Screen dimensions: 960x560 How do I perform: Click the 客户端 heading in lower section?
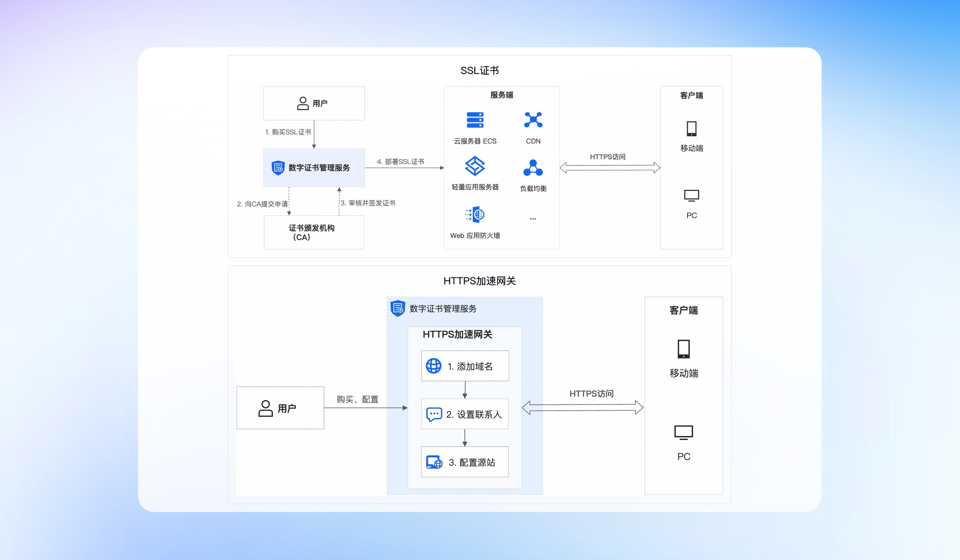tap(683, 310)
